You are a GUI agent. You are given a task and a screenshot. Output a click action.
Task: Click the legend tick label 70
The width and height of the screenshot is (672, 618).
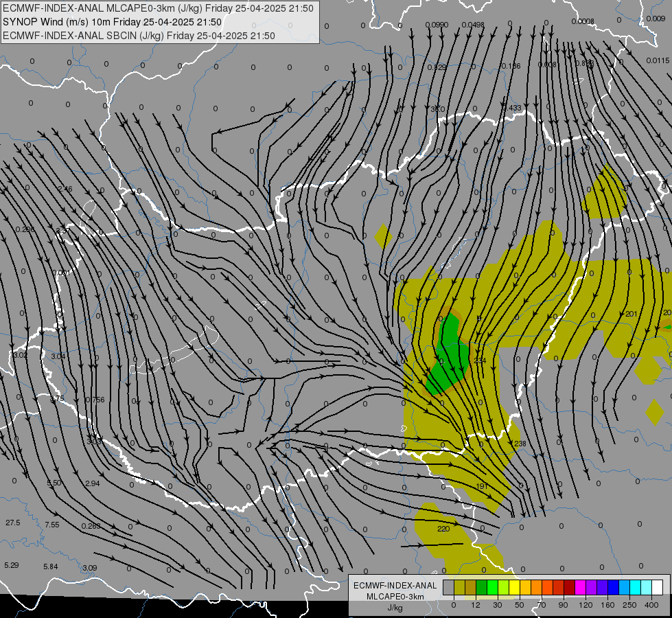pos(542,605)
